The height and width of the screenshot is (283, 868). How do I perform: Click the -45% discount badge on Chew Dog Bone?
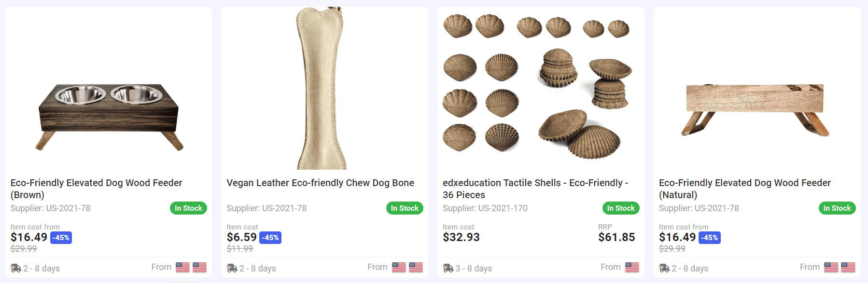[270, 237]
